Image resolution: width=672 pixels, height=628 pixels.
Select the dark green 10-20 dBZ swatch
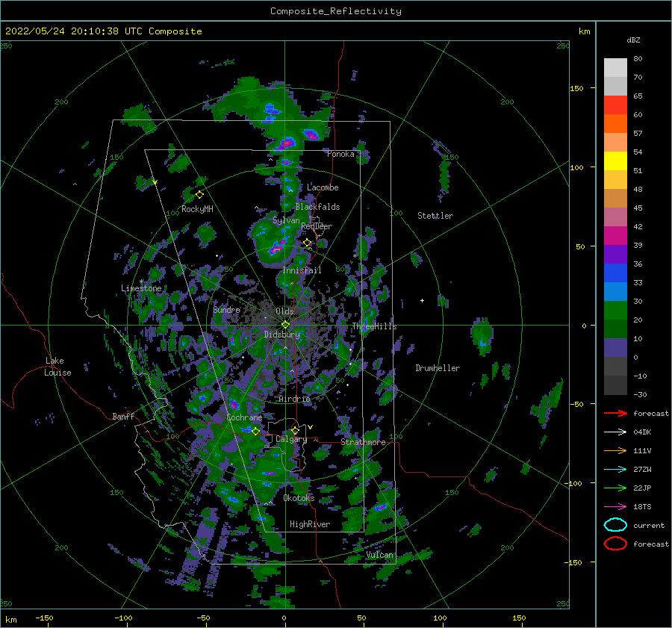pyautogui.click(x=615, y=329)
